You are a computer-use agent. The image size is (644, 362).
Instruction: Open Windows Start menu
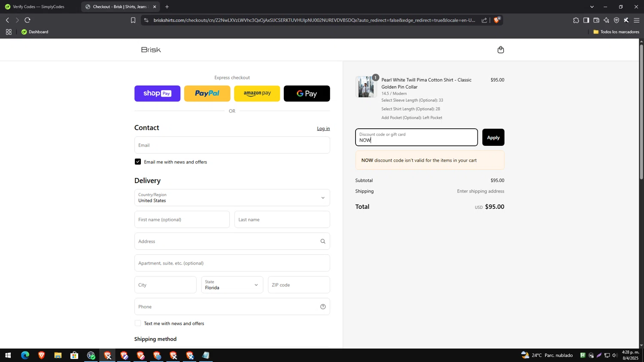pos(8,355)
